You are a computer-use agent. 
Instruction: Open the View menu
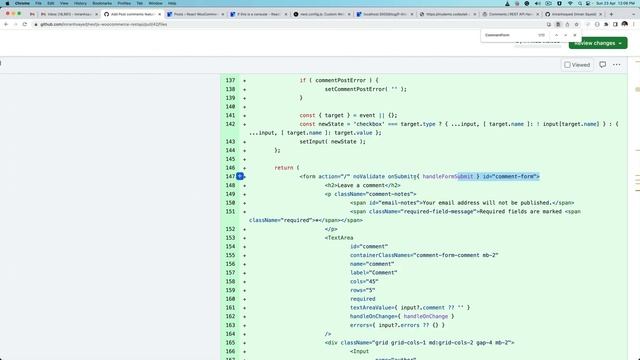coord(64,3)
